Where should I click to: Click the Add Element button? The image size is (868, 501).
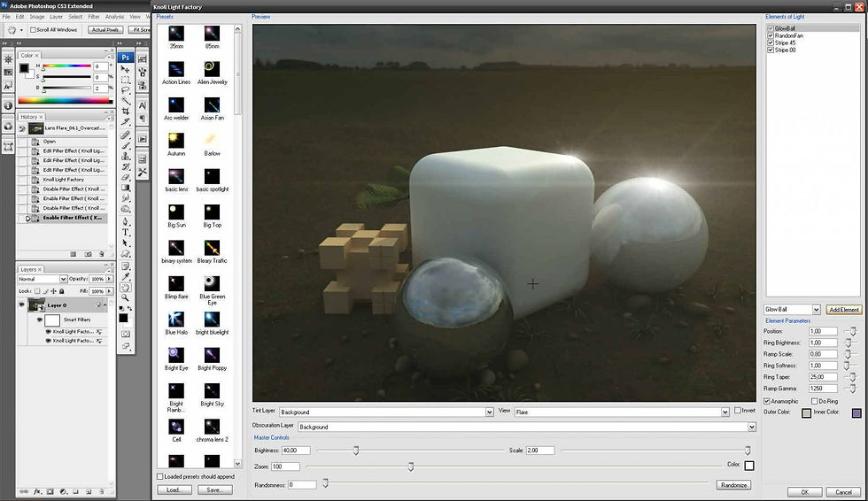click(843, 310)
